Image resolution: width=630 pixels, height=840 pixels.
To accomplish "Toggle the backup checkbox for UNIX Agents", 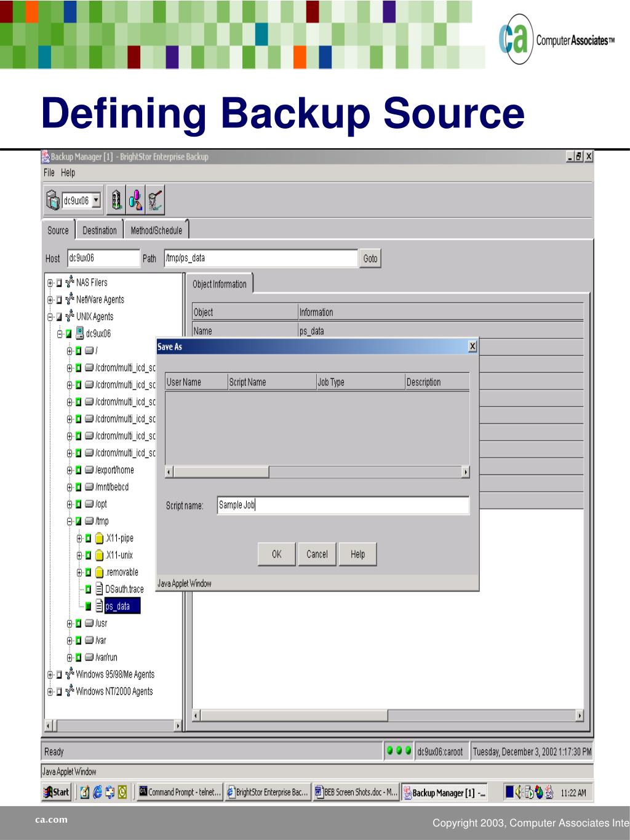I will (59, 318).
